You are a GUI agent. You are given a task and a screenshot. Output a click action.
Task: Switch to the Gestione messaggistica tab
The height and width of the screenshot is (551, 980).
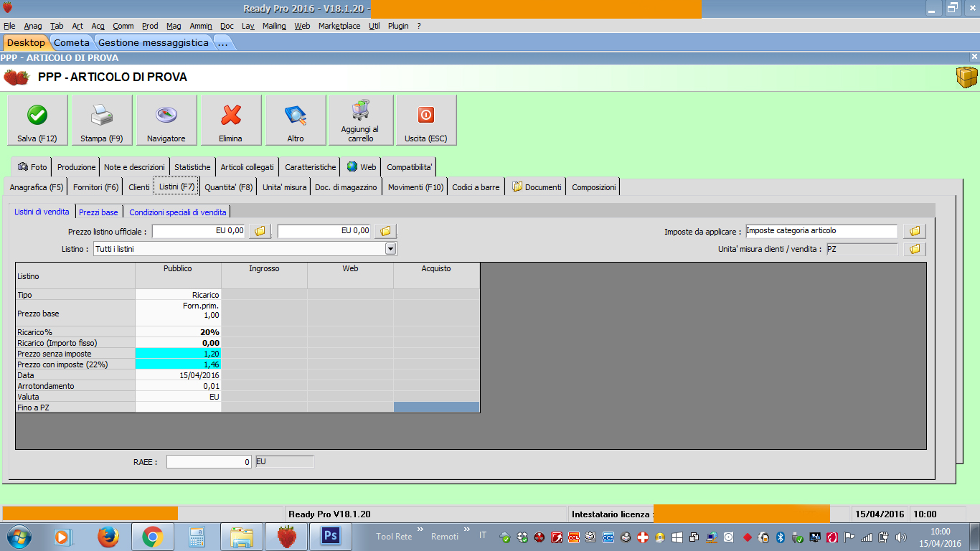click(x=154, y=42)
